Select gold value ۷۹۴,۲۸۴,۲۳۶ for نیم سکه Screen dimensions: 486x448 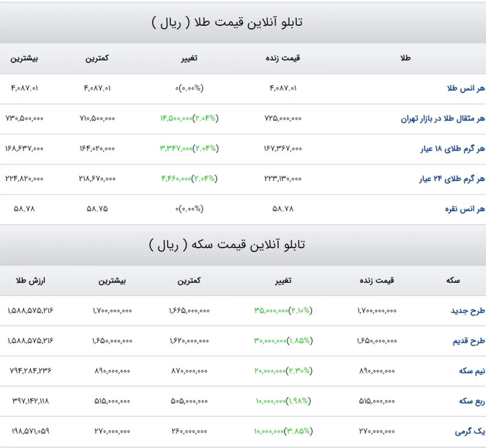point(30,371)
